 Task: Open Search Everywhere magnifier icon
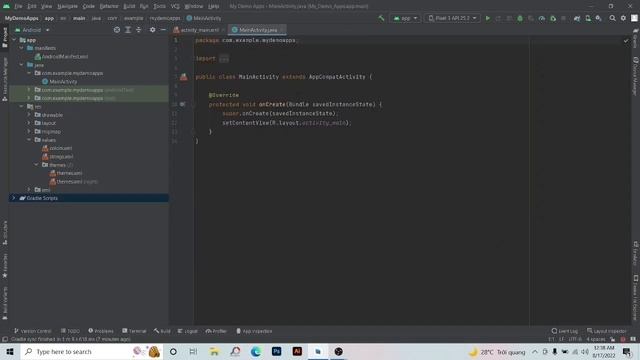tap(613, 18)
